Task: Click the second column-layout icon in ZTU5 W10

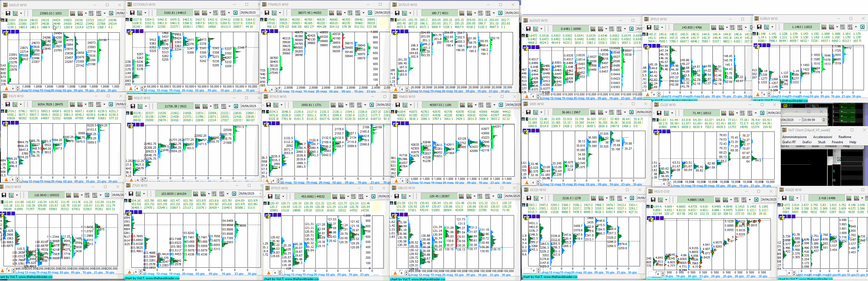Action: click(x=222, y=193)
